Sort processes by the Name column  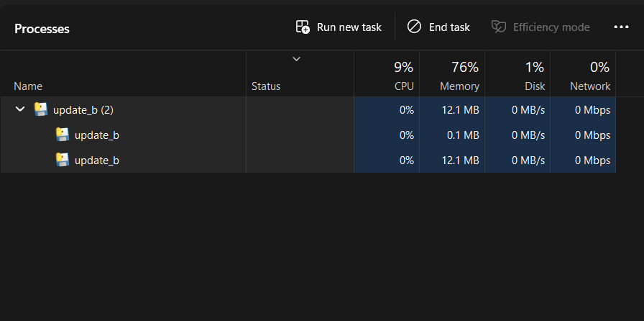[29, 86]
